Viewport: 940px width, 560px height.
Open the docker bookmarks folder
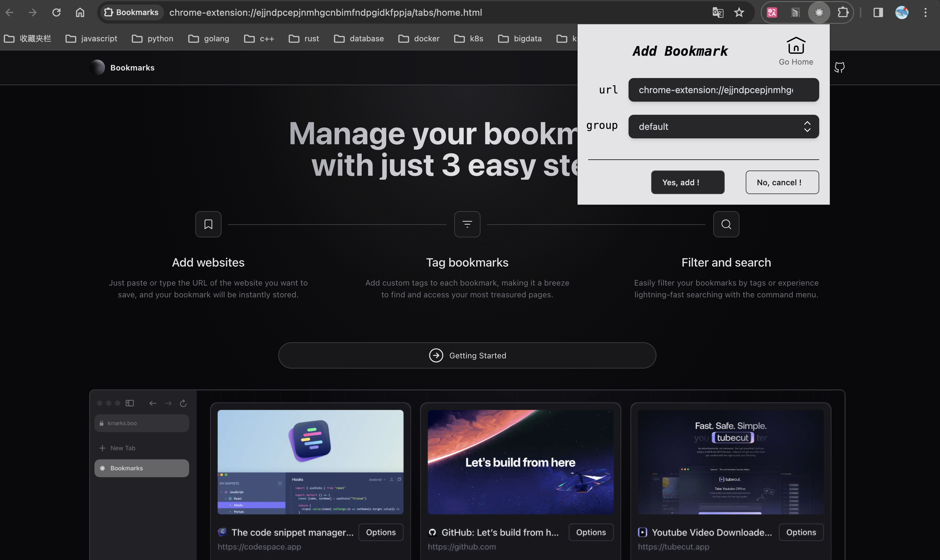[419, 38]
